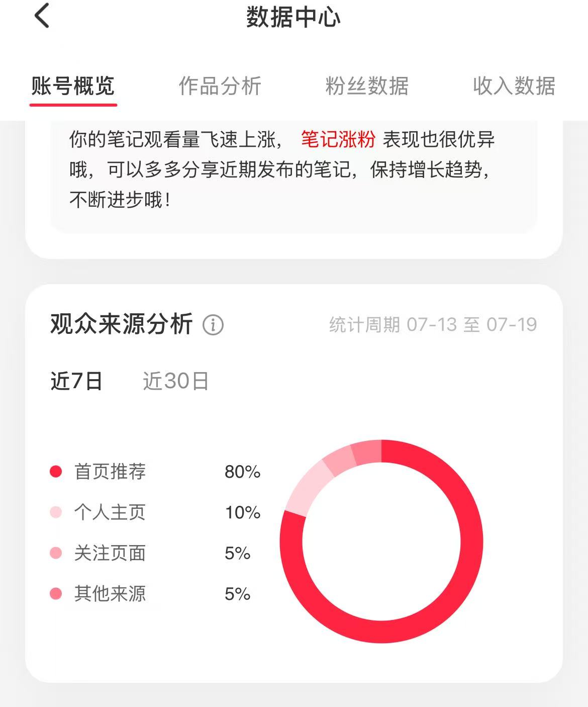Tap the 关注页面 legend label
Image resolution: width=588 pixels, height=707 pixels.
click(x=110, y=553)
